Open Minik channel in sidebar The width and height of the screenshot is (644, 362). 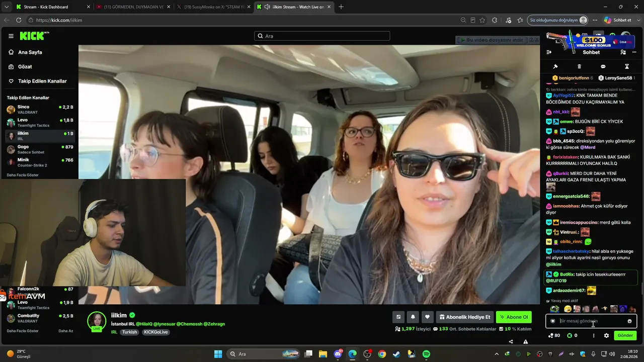click(39, 162)
